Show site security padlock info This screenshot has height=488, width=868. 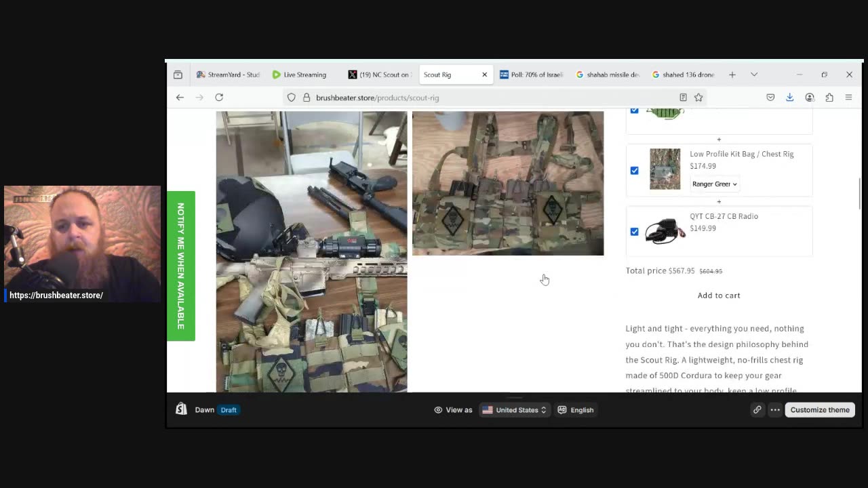coord(307,98)
